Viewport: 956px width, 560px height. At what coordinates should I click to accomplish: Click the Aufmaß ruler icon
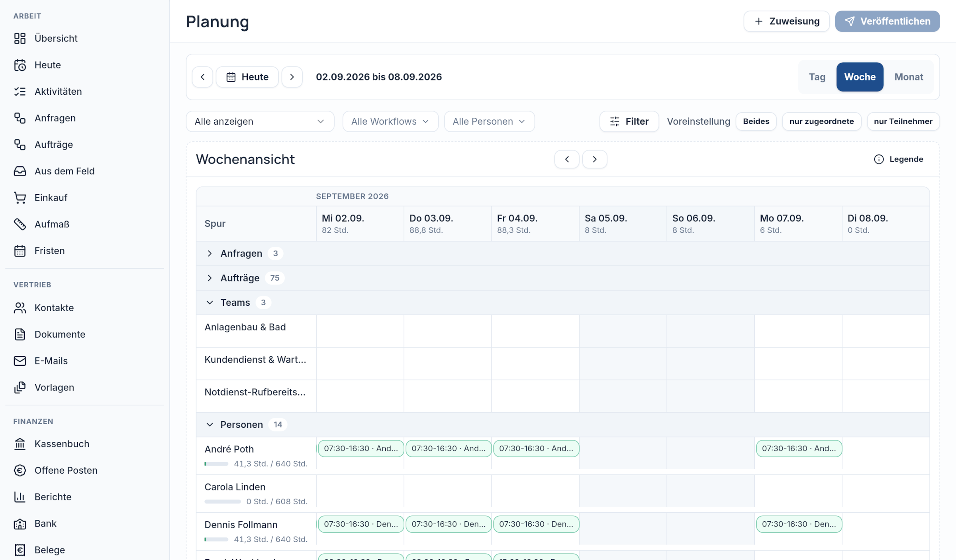[20, 224]
